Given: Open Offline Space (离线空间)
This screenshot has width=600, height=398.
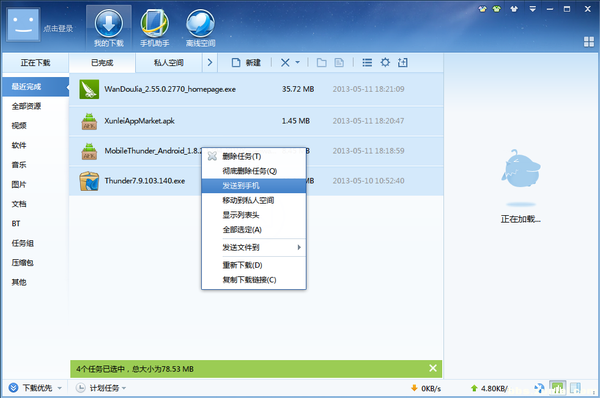Looking at the screenshot, I should click(201, 28).
